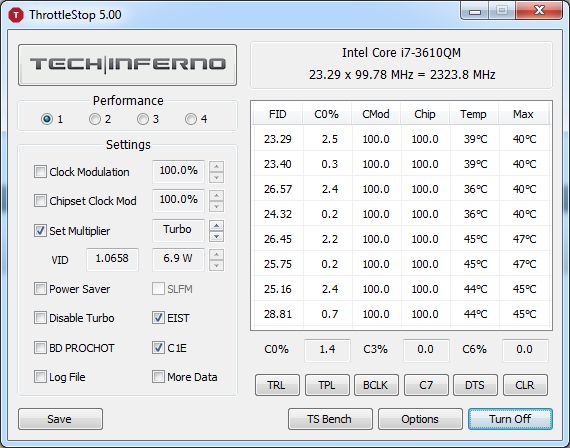Image resolution: width=570 pixels, height=448 pixels.
Task: Decrease Clock Modulation with down arrow
Action: [x=217, y=177]
